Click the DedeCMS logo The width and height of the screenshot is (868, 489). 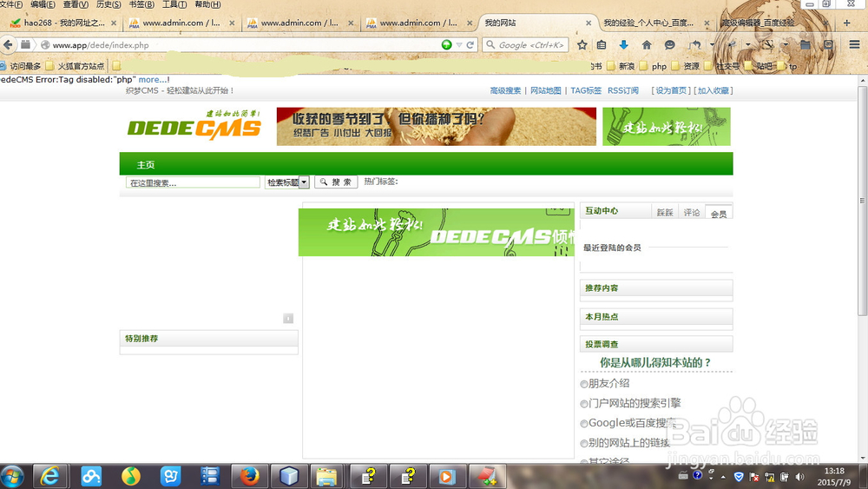tap(194, 125)
